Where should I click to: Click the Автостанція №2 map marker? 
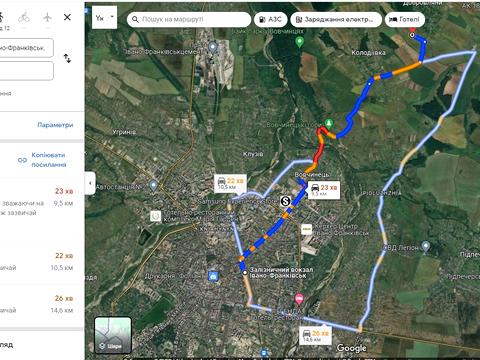coord(153,186)
